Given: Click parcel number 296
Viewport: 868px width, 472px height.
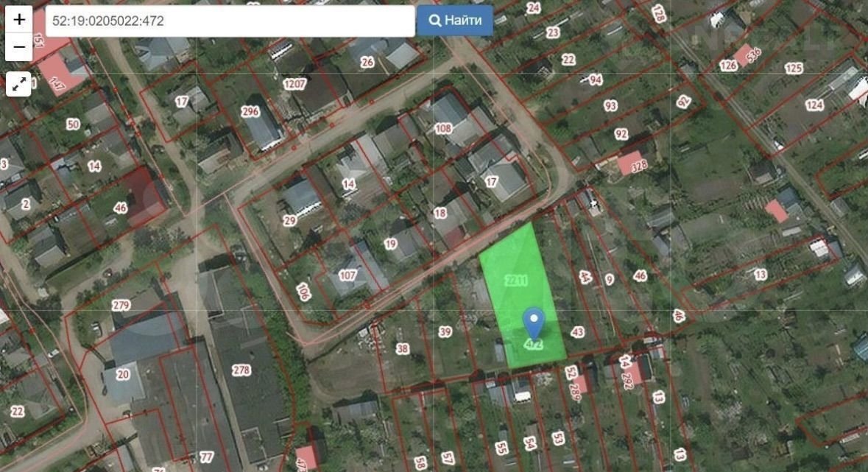Looking at the screenshot, I should pos(250,112).
